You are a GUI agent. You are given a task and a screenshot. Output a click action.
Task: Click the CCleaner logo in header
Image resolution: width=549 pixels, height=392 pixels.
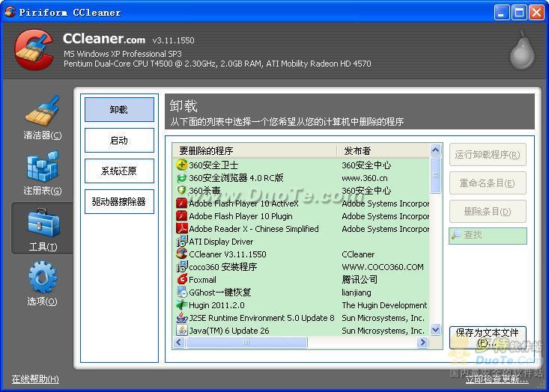tap(34, 49)
